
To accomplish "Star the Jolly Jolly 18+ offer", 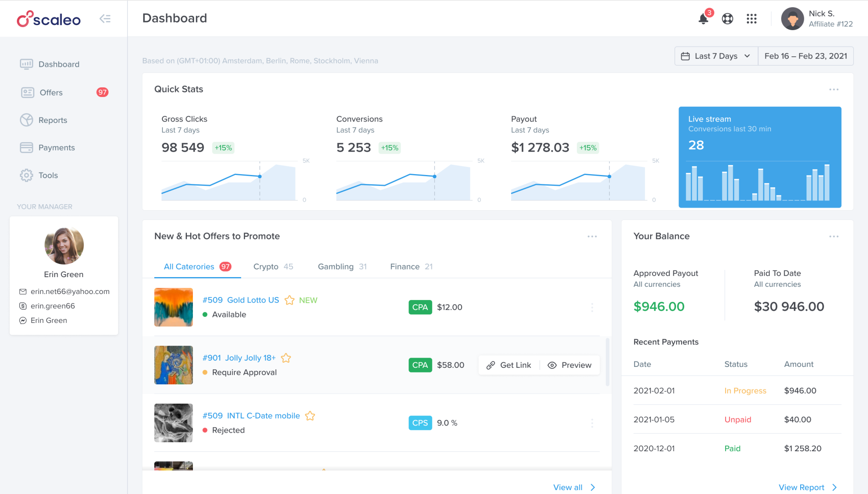I will (x=286, y=358).
